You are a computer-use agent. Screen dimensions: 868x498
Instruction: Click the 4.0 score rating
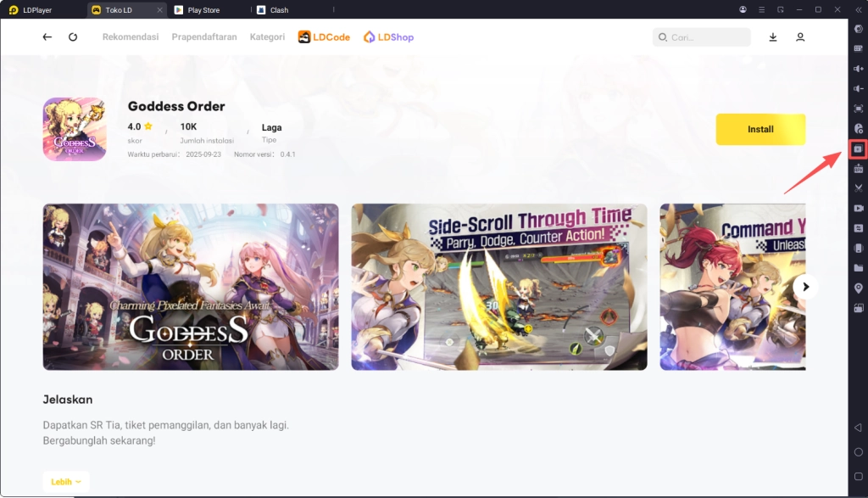(140, 127)
